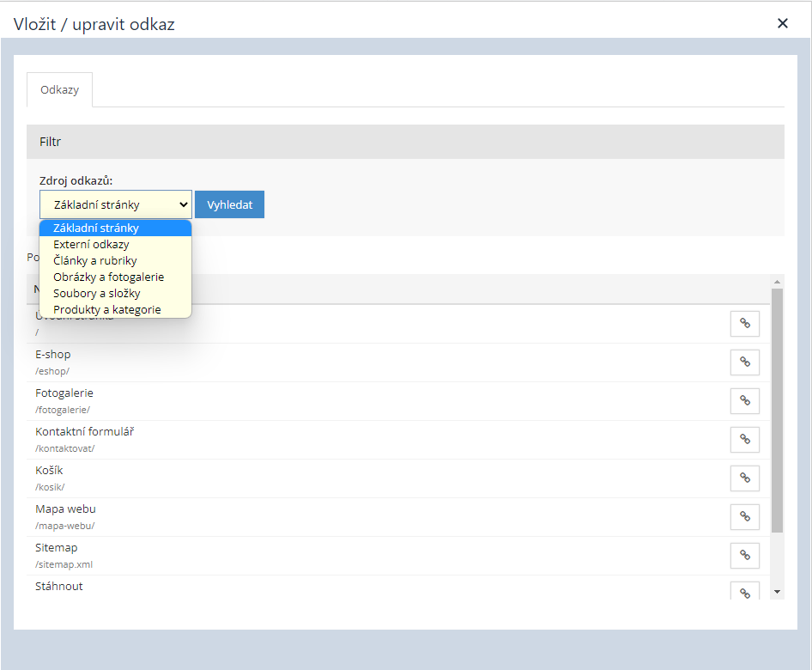Click link icon for Stáhnout row

tap(744, 592)
